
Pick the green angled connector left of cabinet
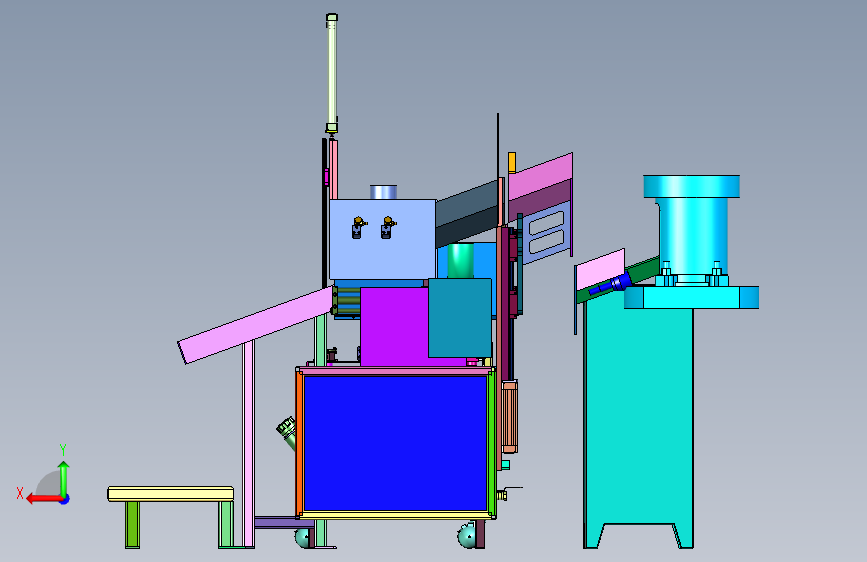click(288, 433)
